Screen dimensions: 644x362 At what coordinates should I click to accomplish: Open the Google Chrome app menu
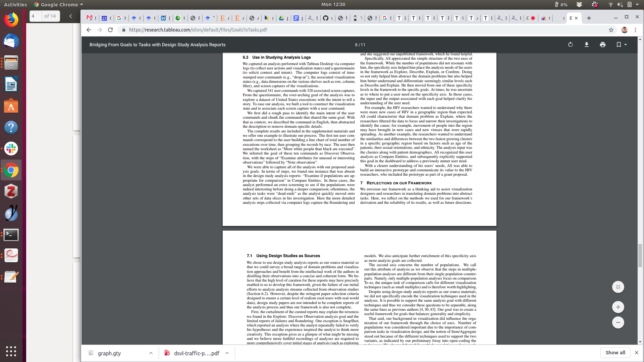point(59,4)
